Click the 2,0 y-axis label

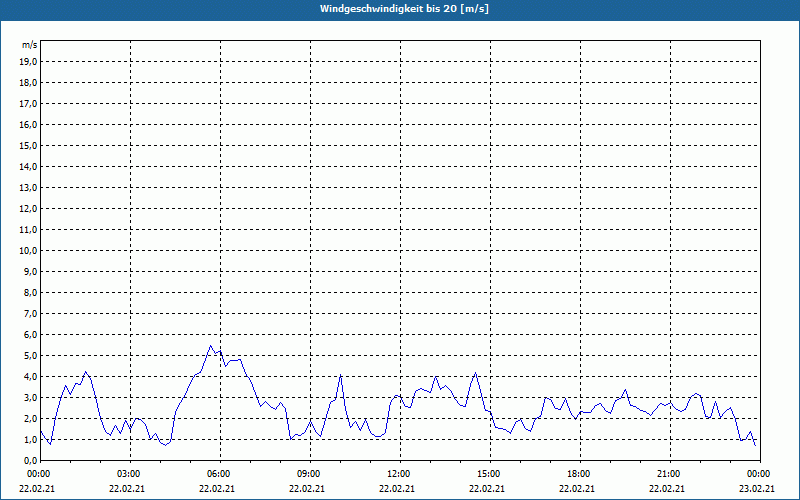click(30, 418)
